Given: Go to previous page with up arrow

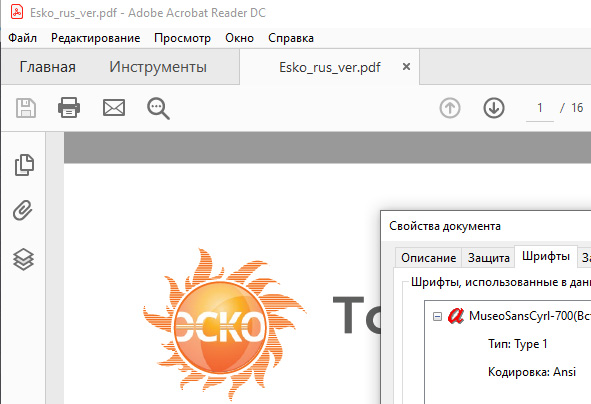Looking at the screenshot, I should 450,108.
